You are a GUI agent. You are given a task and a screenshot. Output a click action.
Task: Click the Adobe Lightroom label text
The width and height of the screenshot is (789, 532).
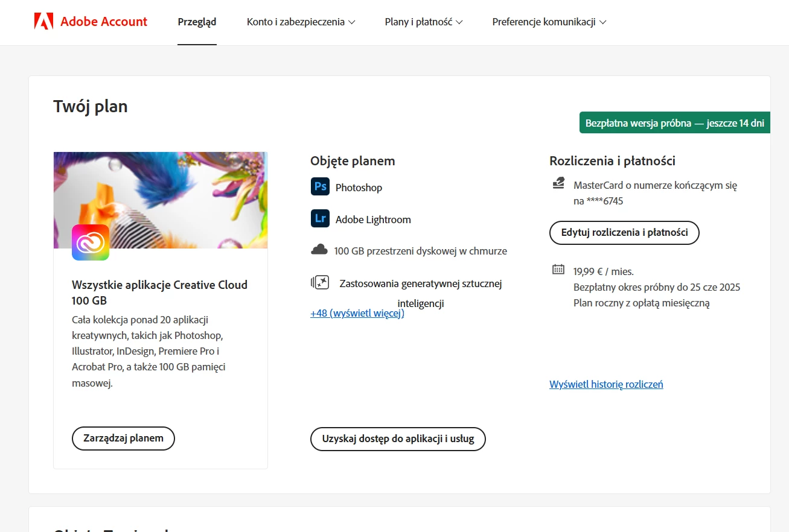point(373,220)
